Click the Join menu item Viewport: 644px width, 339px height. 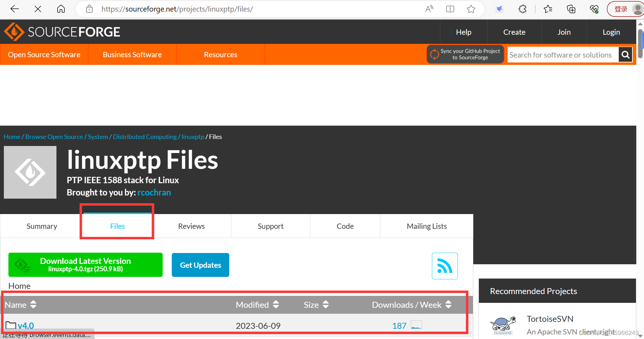click(564, 32)
